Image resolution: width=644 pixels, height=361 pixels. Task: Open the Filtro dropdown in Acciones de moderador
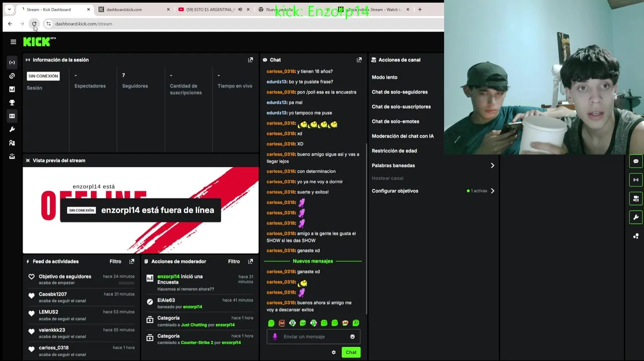coord(234,261)
